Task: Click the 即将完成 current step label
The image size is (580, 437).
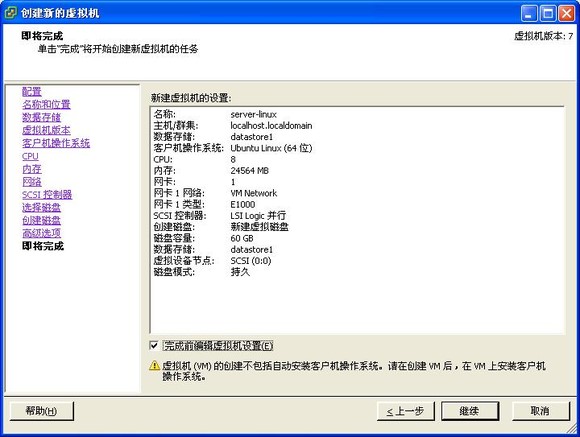Action: (43, 246)
